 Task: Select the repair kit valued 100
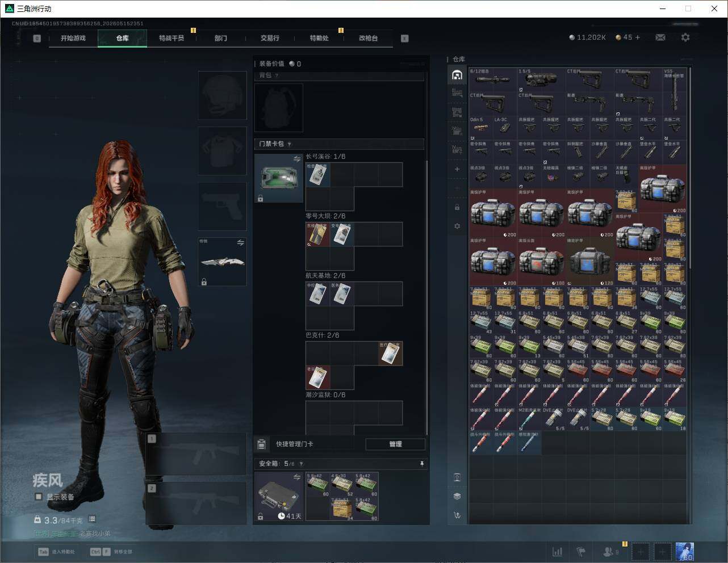click(542, 262)
